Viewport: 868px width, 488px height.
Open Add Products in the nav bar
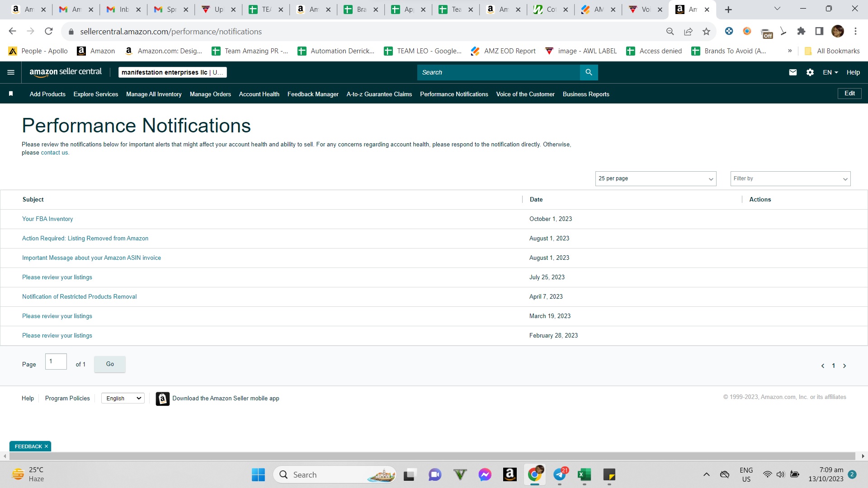pyautogui.click(x=47, y=94)
